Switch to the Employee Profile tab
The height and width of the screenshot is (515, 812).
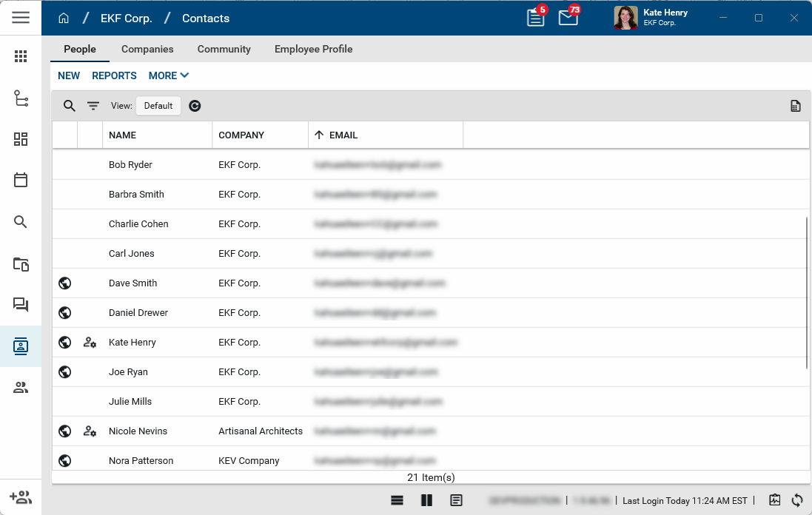313,49
